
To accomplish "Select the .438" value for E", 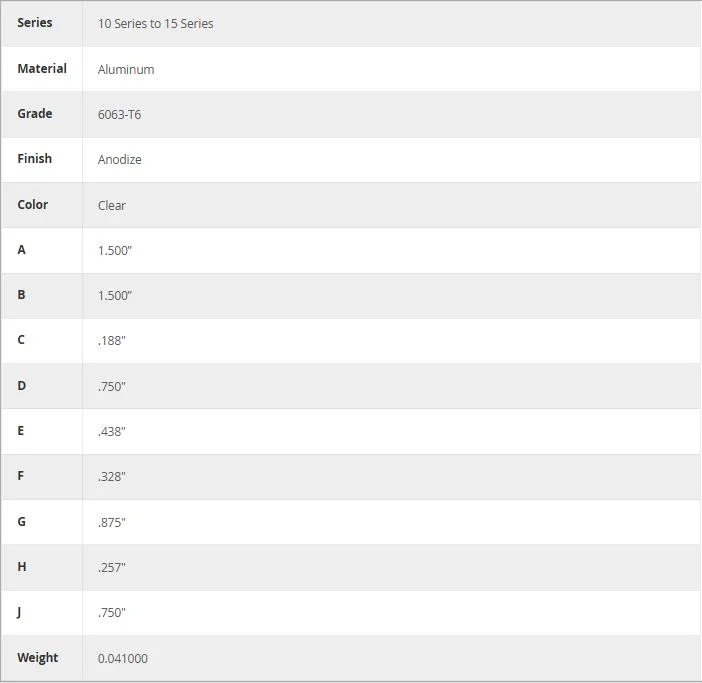I will coord(111,432).
